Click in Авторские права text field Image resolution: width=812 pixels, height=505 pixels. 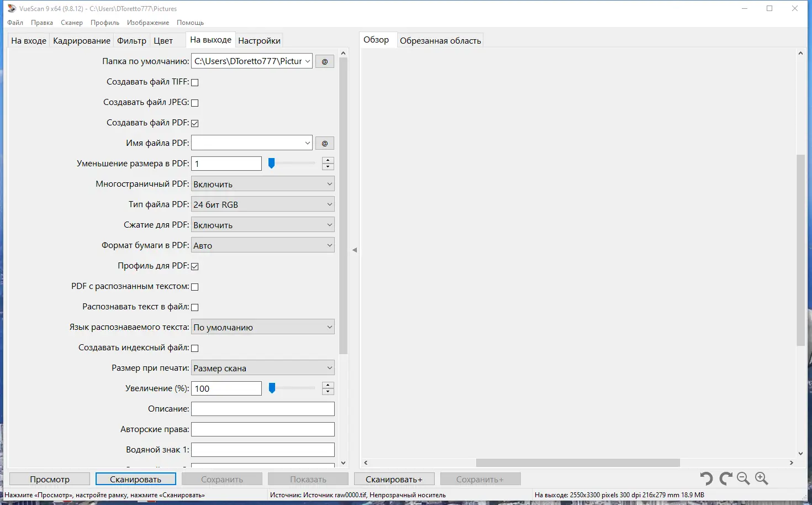click(x=263, y=429)
